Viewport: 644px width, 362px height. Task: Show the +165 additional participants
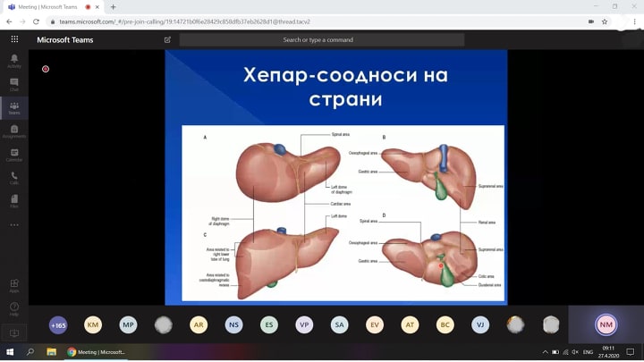[x=58, y=324]
